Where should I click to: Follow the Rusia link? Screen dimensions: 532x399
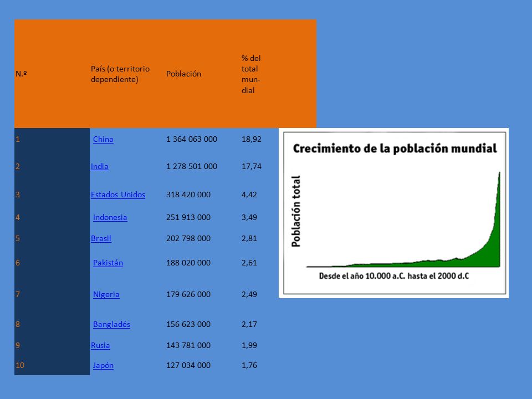click(100, 345)
